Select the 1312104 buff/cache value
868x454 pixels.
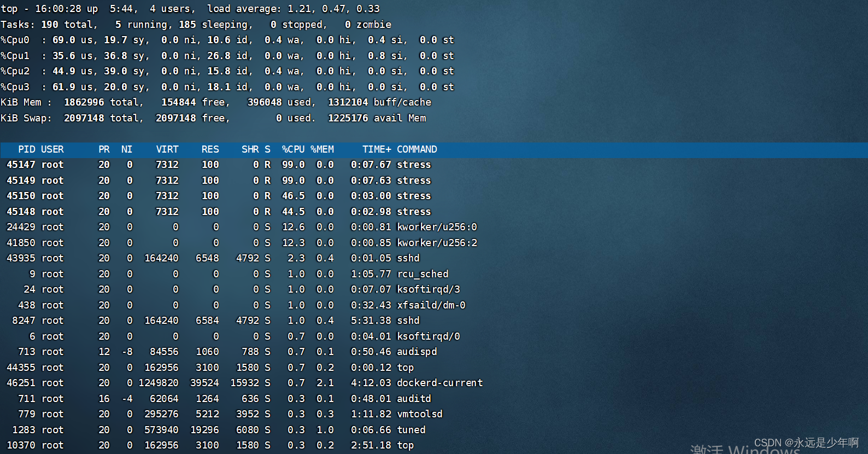pos(348,102)
